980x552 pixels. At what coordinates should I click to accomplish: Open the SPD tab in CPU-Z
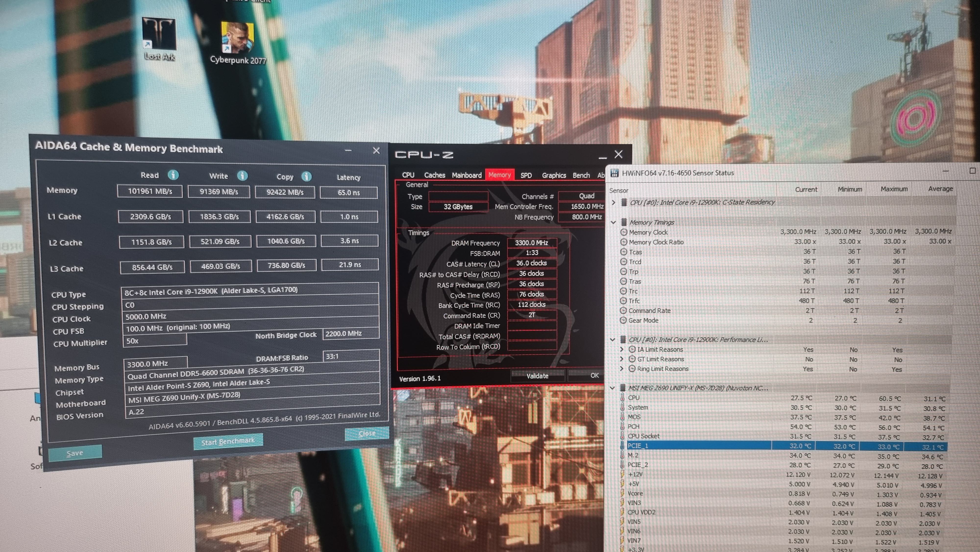click(526, 175)
